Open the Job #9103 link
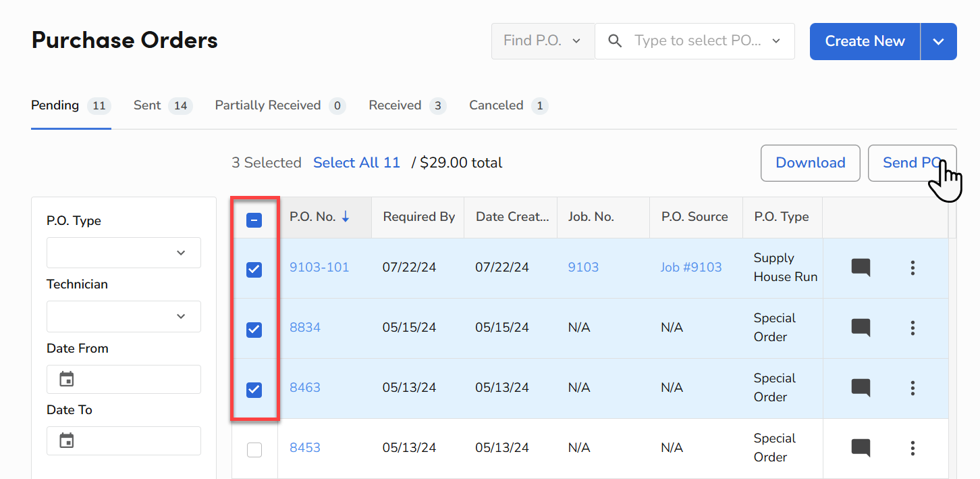The height and width of the screenshot is (479, 980). pos(691,267)
